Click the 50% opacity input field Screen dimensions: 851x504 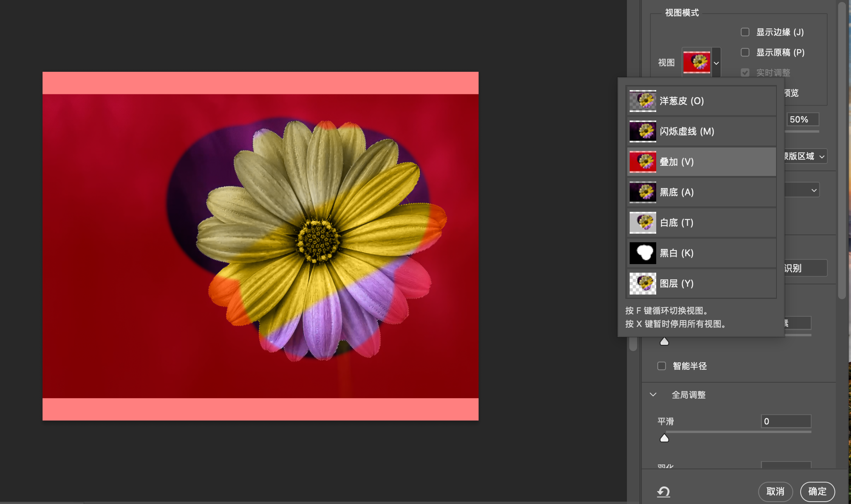click(x=802, y=119)
